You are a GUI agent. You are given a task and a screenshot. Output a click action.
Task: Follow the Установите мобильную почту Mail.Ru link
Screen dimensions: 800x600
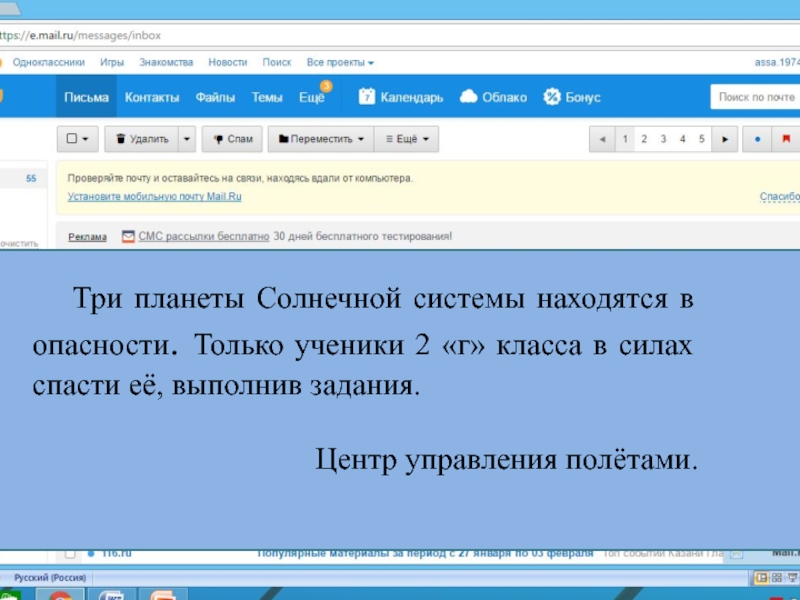click(x=154, y=197)
